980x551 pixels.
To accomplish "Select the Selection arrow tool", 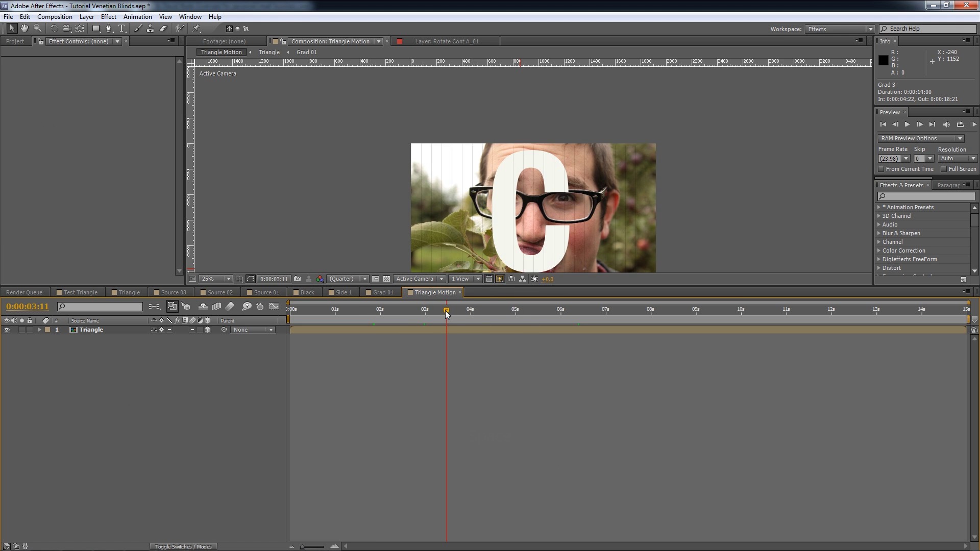I will coord(12,29).
